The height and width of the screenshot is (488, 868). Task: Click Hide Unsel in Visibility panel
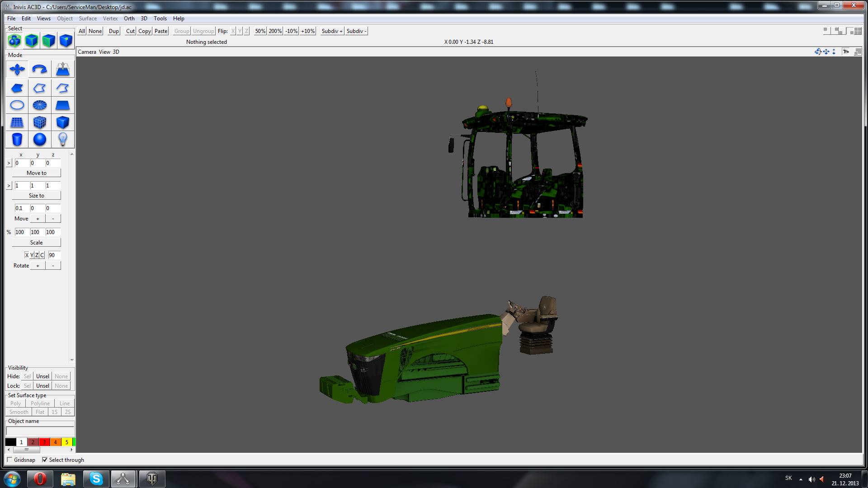43,376
